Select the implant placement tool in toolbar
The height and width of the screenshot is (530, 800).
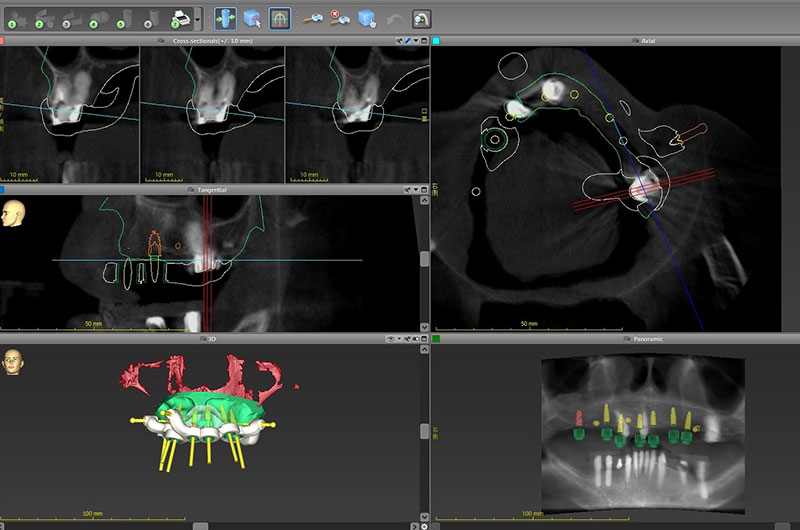(226, 18)
